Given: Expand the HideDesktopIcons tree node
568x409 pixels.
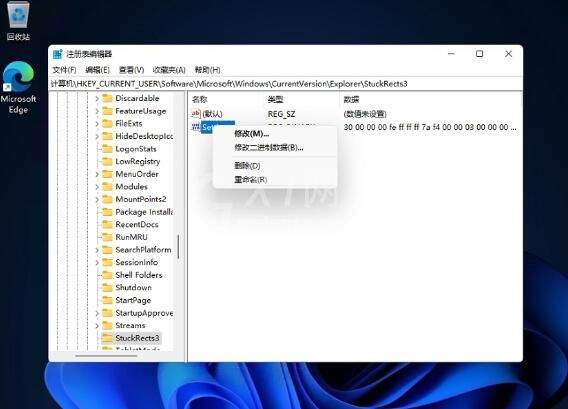Looking at the screenshot, I should pos(97,137).
